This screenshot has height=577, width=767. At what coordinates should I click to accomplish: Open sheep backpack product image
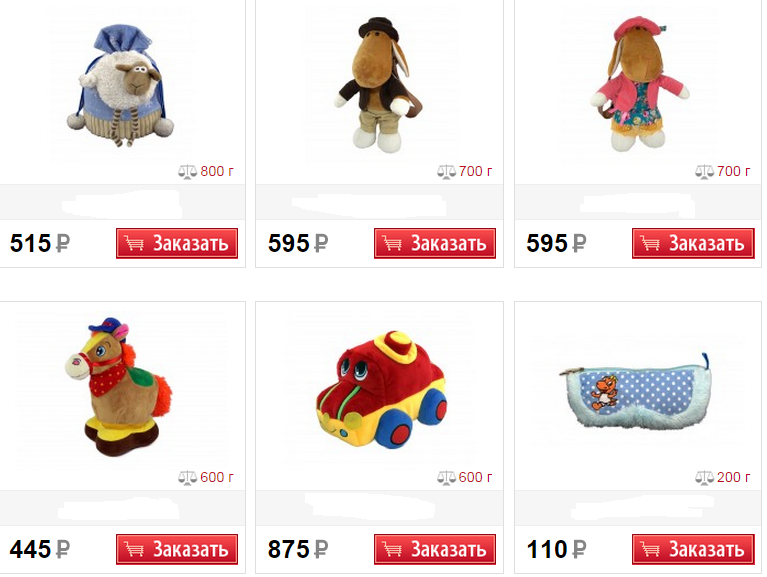(120, 86)
